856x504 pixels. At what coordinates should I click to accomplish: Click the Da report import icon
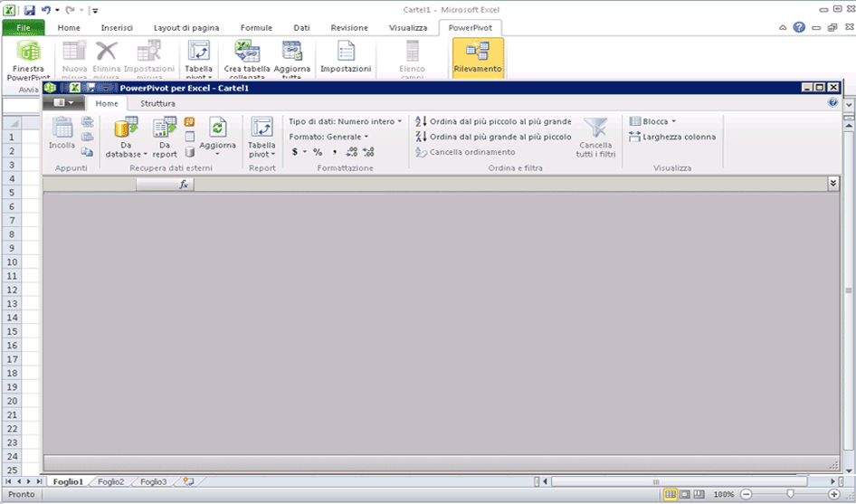click(x=165, y=128)
